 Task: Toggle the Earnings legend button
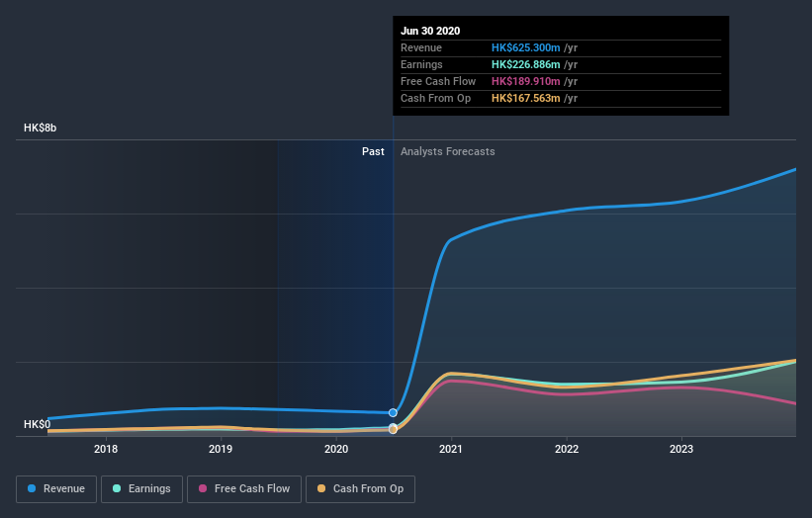tap(141, 489)
